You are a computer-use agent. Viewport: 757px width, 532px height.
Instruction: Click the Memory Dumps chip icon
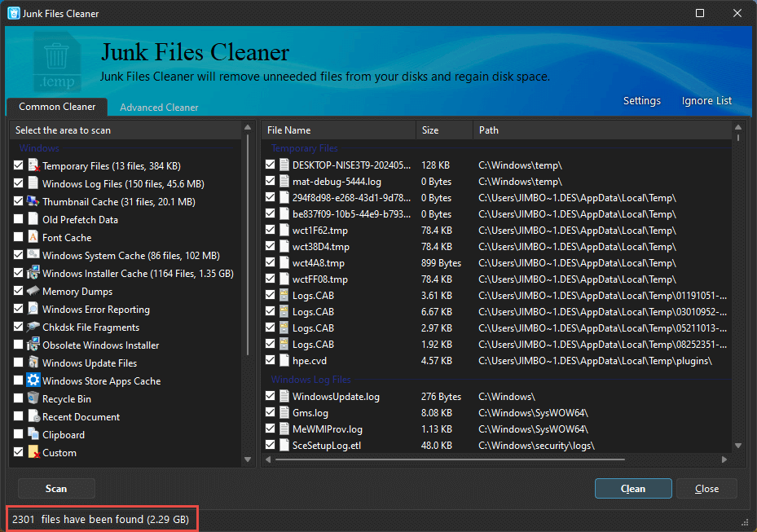[x=33, y=291]
